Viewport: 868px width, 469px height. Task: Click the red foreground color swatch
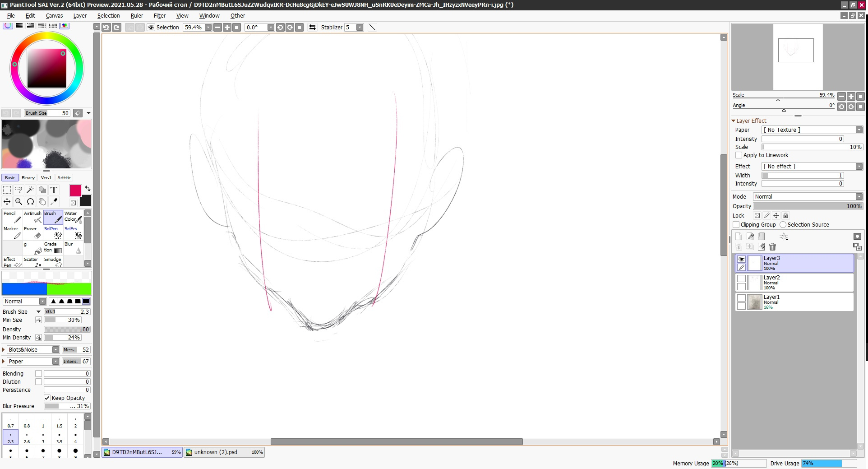[75, 190]
